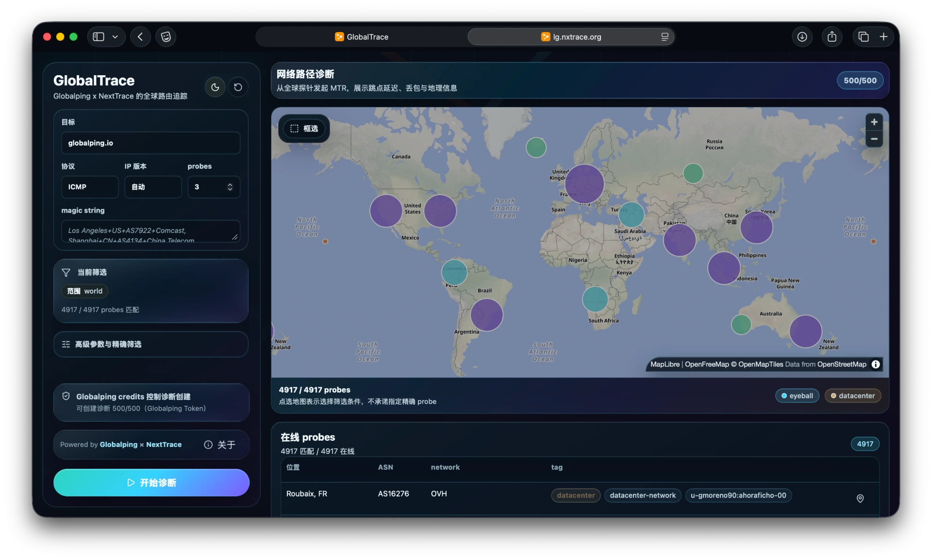
Task: Click the reset refresh icon
Action: tap(238, 87)
